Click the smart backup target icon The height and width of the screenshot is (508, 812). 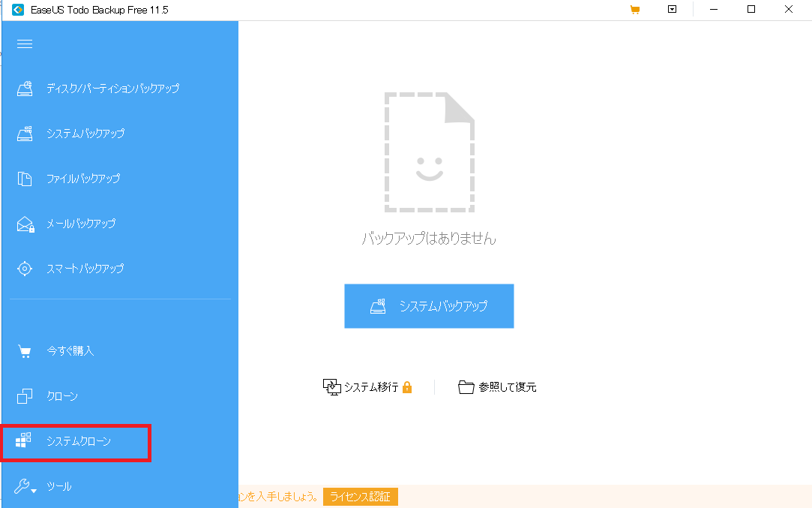click(x=25, y=269)
